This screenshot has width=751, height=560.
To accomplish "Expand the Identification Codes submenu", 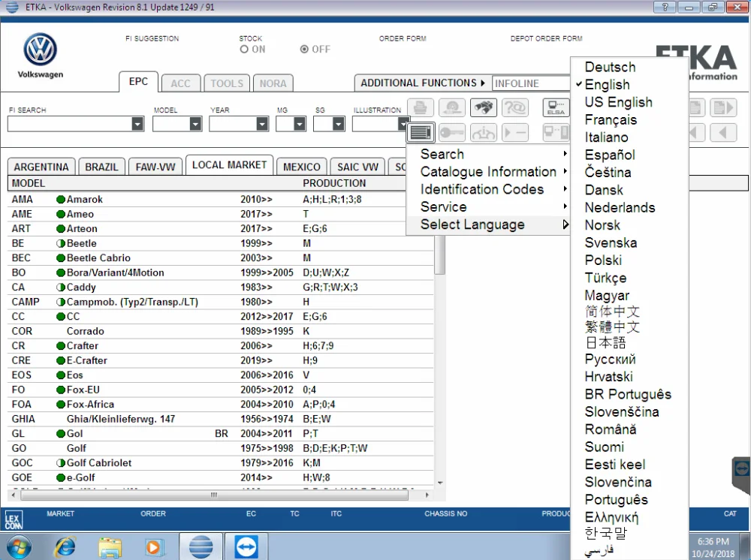I will [x=487, y=189].
